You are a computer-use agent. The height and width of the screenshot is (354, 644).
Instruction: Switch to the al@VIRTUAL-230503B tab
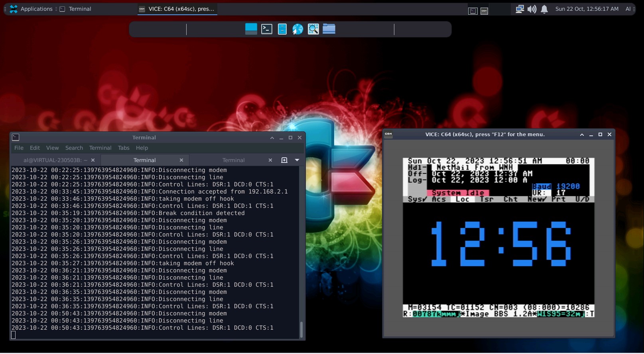[55, 160]
